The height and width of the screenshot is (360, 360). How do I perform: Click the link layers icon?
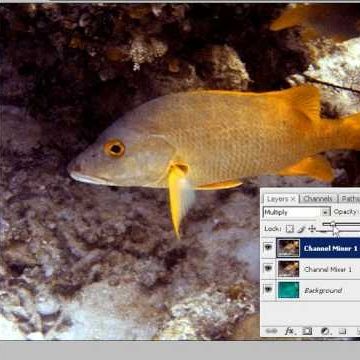tap(272, 331)
